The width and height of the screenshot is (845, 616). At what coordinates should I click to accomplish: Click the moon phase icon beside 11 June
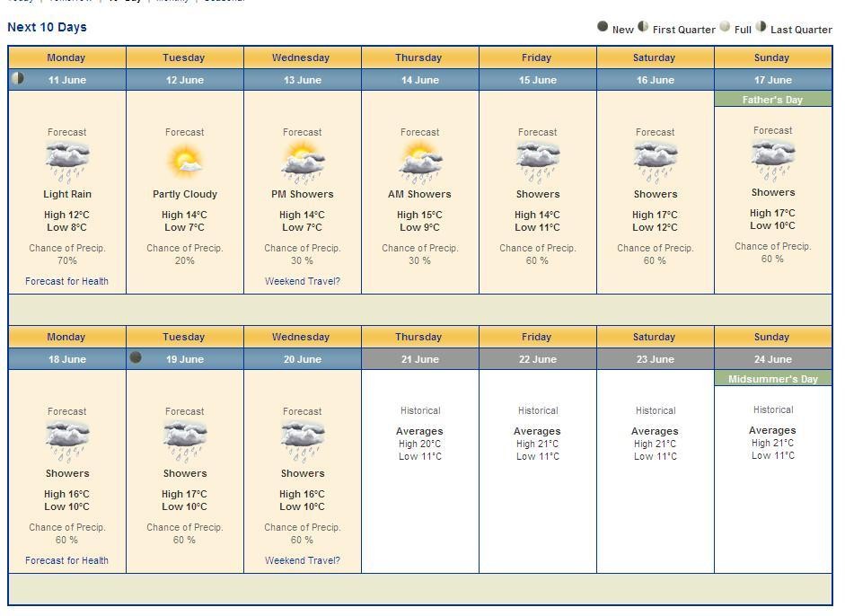tap(18, 78)
